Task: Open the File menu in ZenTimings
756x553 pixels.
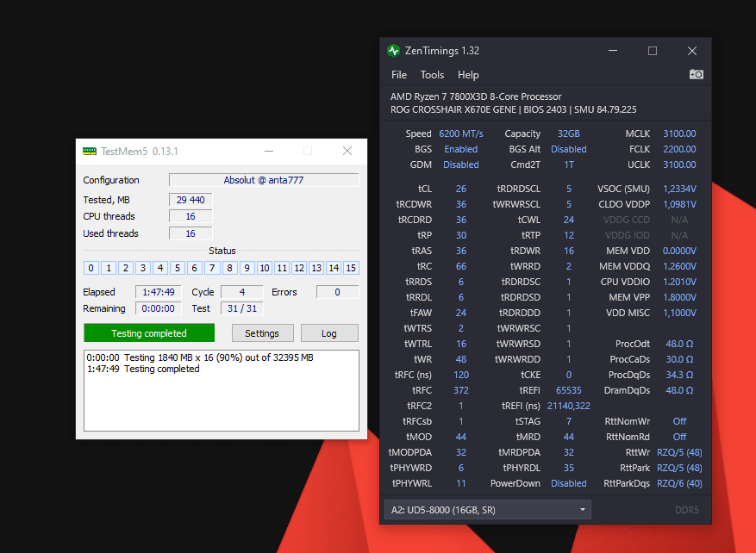Action: point(399,75)
